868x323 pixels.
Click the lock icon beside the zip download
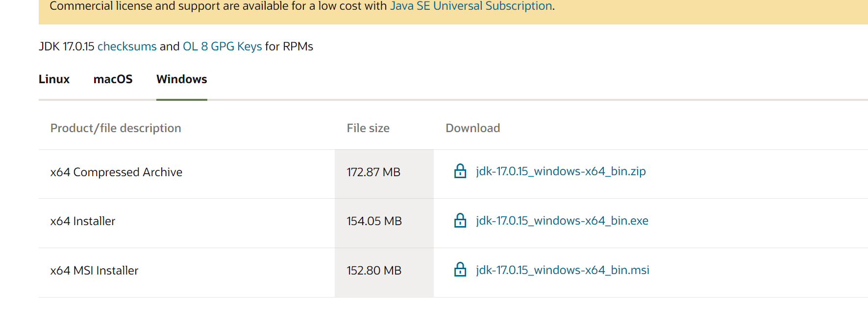[460, 171]
